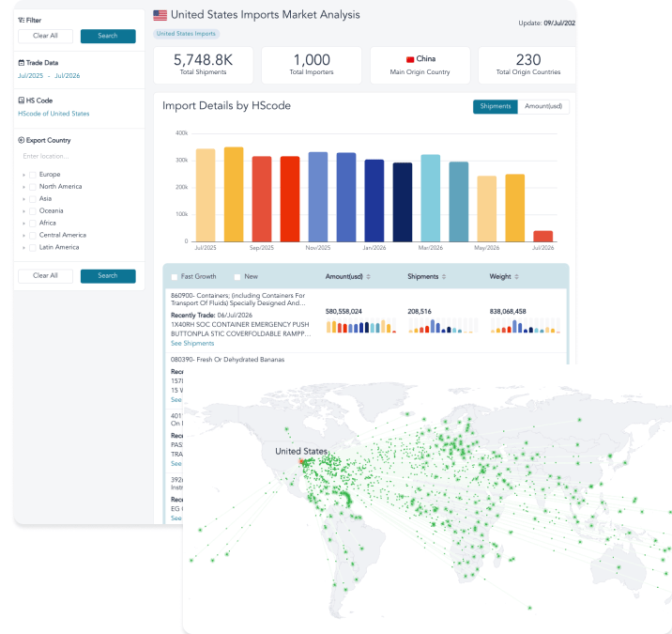672x634 pixels.
Task: Sort by Weight column arrows
Action: click(x=516, y=277)
